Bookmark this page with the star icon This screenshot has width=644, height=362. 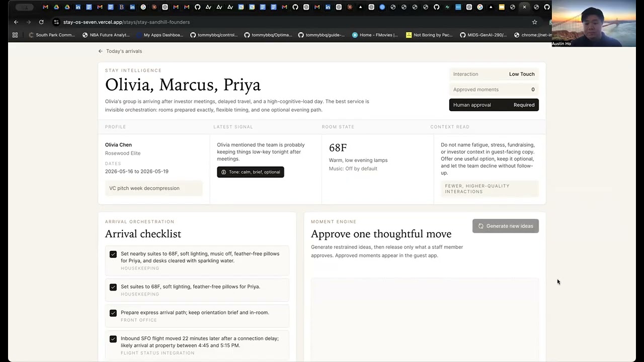pos(534,22)
